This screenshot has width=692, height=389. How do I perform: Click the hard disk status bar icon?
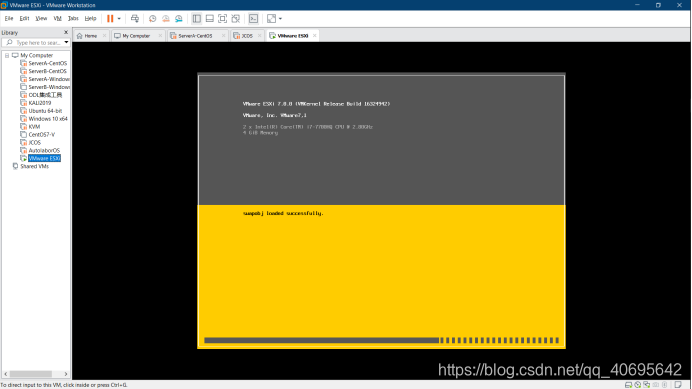(x=628, y=385)
